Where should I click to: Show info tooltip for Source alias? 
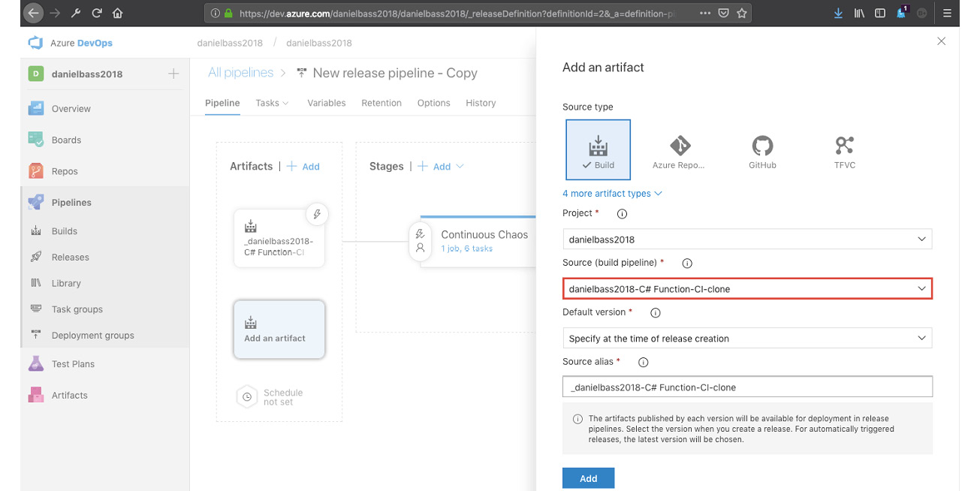pyautogui.click(x=643, y=363)
